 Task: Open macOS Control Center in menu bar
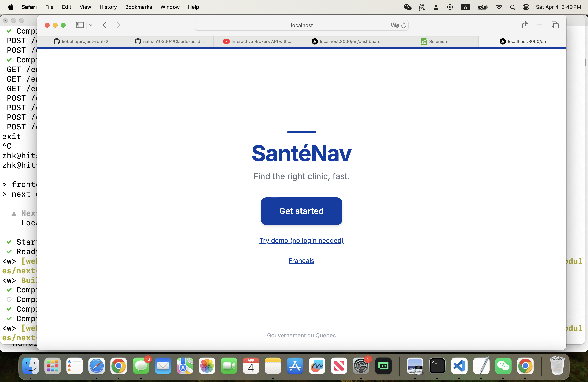pyautogui.click(x=526, y=7)
